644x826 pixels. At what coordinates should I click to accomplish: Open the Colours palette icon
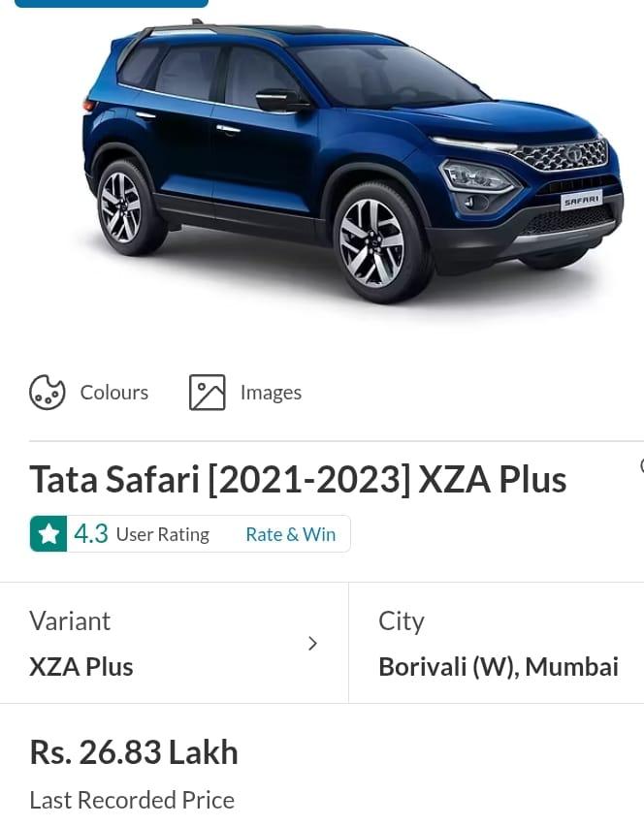pyautogui.click(x=48, y=392)
